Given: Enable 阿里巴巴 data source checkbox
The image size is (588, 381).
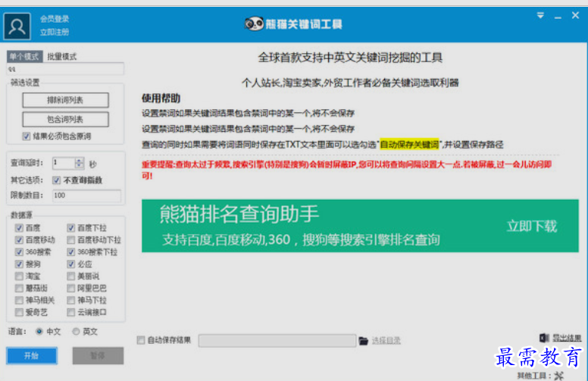Looking at the screenshot, I should (71, 288).
